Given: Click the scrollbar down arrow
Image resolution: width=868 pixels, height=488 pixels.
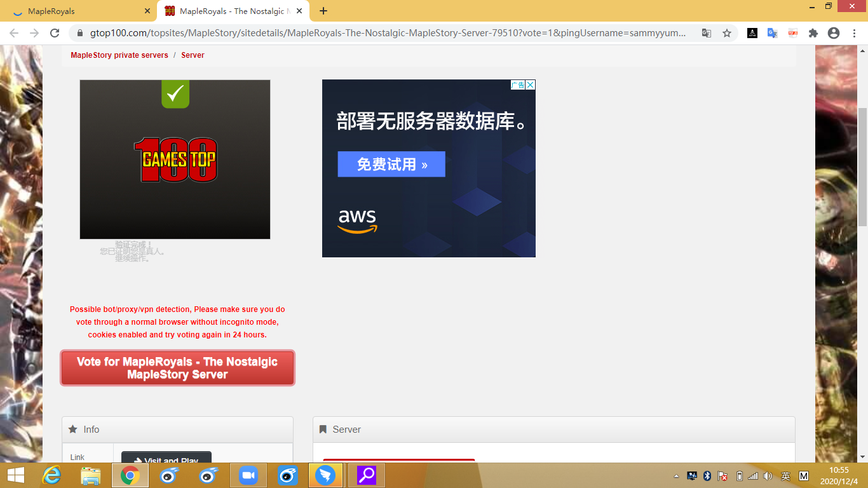Looking at the screenshot, I should pyautogui.click(x=862, y=457).
